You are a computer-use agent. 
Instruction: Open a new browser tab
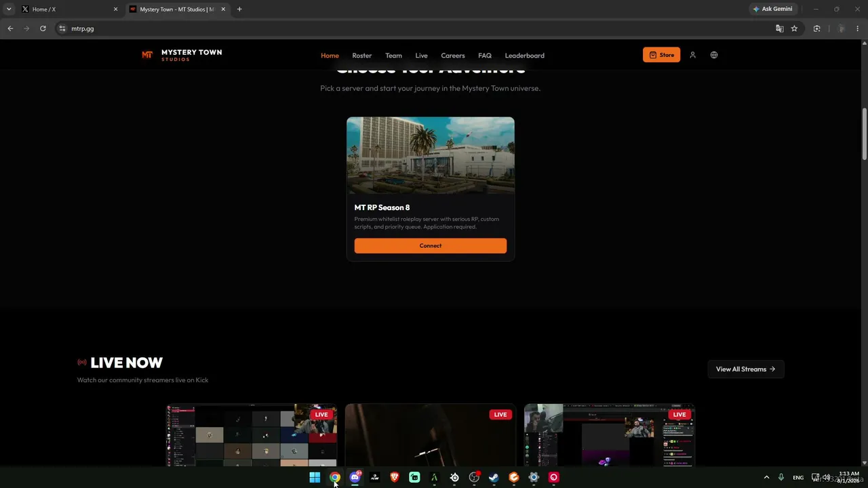pyautogui.click(x=239, y=9)
